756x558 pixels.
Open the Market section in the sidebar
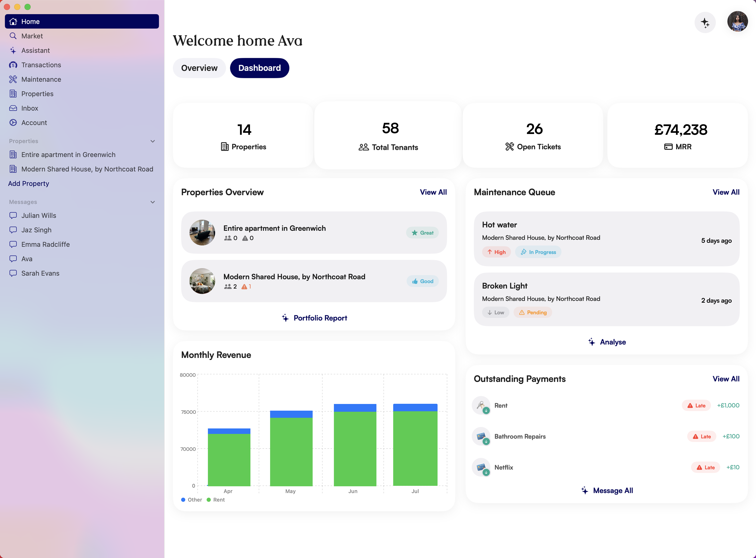pos(32,36)
